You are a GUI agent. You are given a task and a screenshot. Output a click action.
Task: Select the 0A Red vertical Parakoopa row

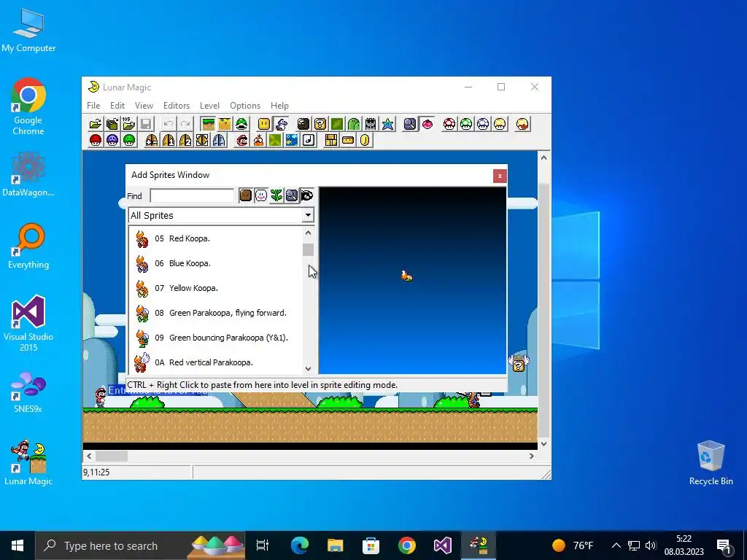[x=216, y=362]
